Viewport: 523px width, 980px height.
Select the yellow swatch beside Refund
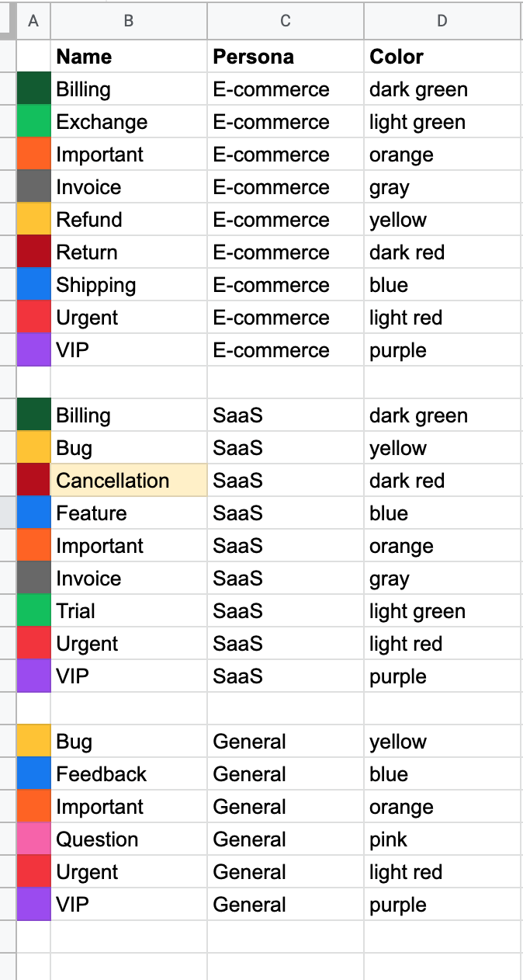33,220
